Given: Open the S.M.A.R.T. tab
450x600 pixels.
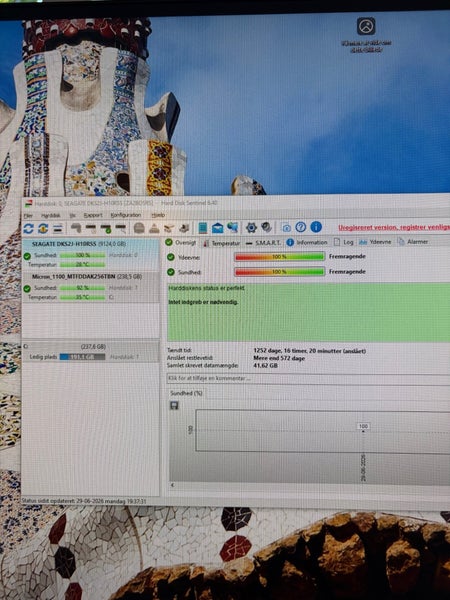Looking at the screenshot, I should (x=263, y=243).
